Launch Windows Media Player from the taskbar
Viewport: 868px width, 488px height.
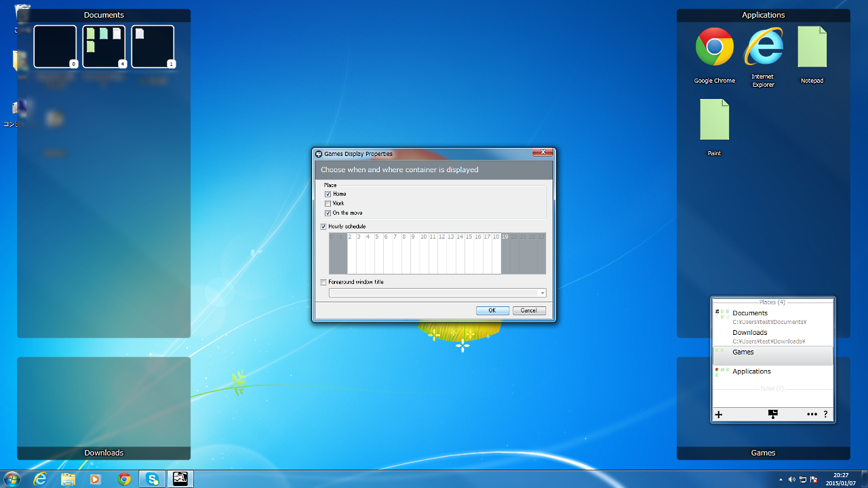pyautogui.click(x=96, y=479)
